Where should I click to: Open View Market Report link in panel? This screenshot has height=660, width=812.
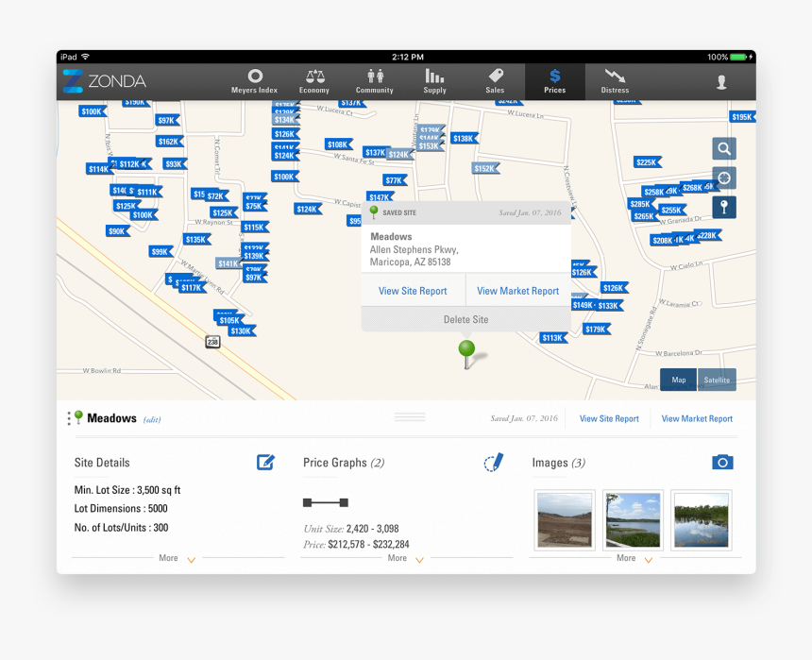(x=697, y=418)
